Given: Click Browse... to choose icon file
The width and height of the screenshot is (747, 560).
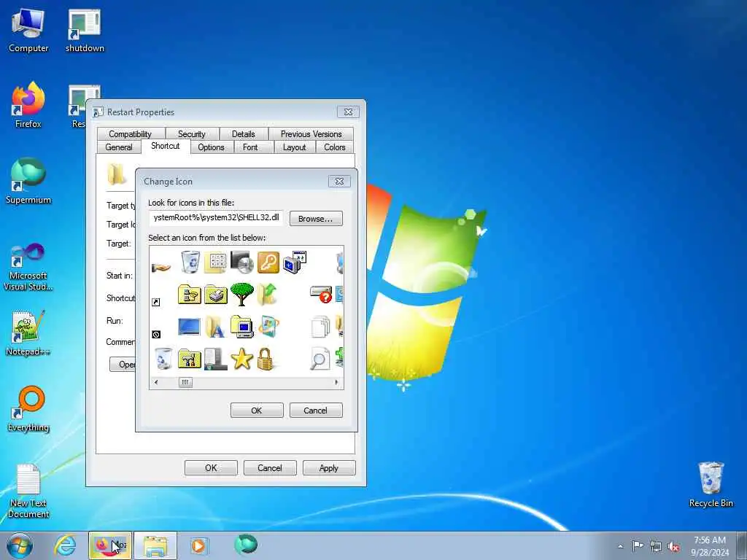Looking at the screenshot, I should (316, 219).
